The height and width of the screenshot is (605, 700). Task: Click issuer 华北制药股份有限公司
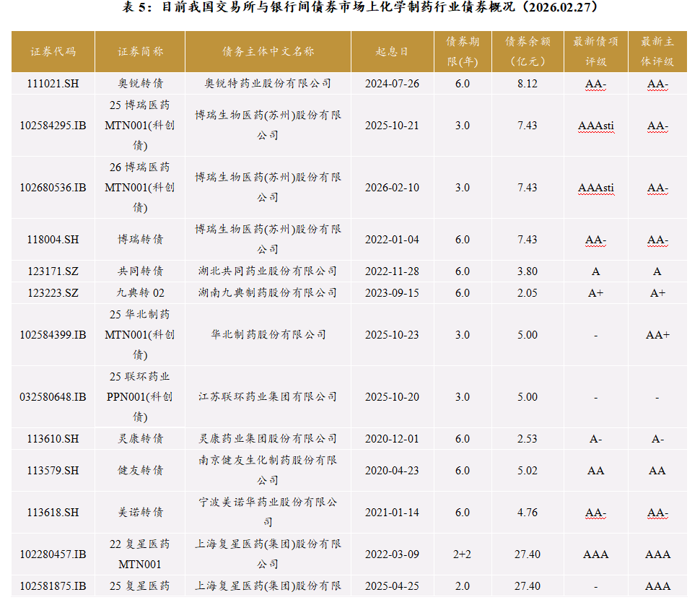[x=268, y=335]
